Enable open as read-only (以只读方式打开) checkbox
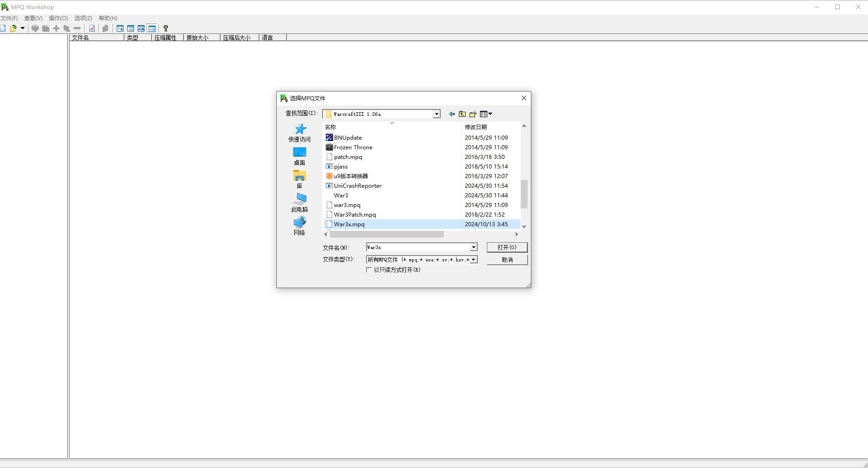The width and height of the screenshot is (868, 468). click(x=369, y=270)
